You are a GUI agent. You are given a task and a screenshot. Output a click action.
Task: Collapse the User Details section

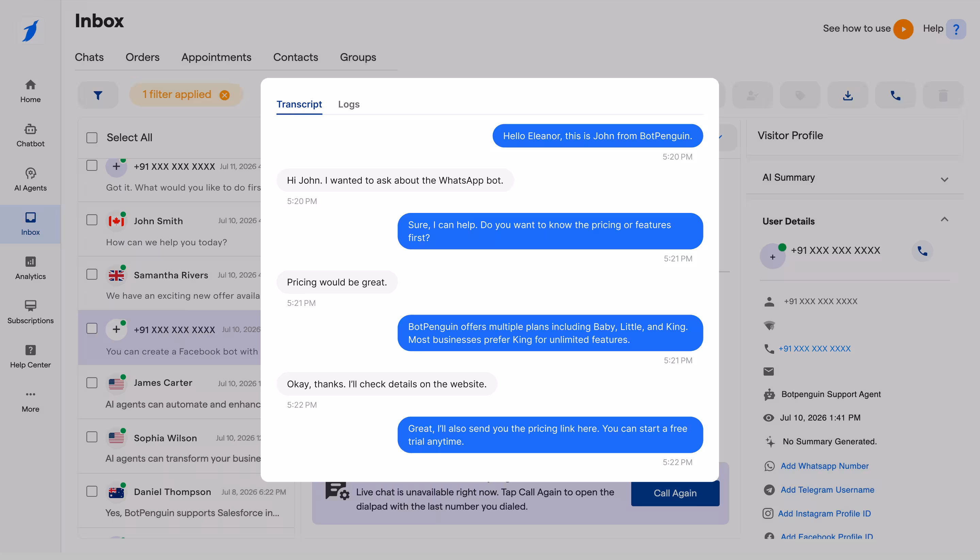[944, 219]
